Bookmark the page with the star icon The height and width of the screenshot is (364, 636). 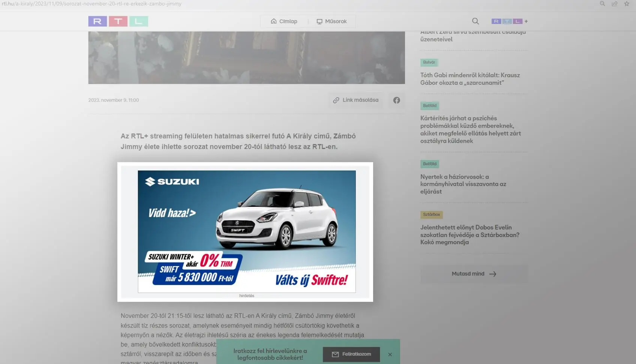(627, 4)
